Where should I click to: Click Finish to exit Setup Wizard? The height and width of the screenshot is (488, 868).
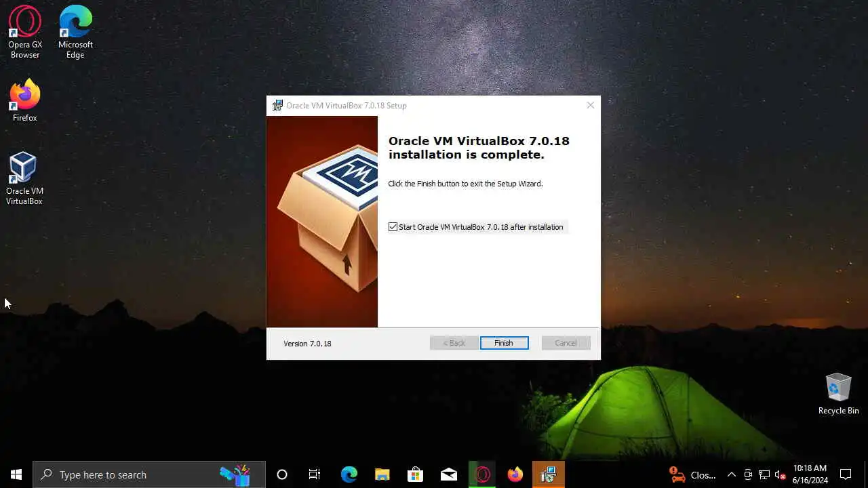[x=504, y=343]
